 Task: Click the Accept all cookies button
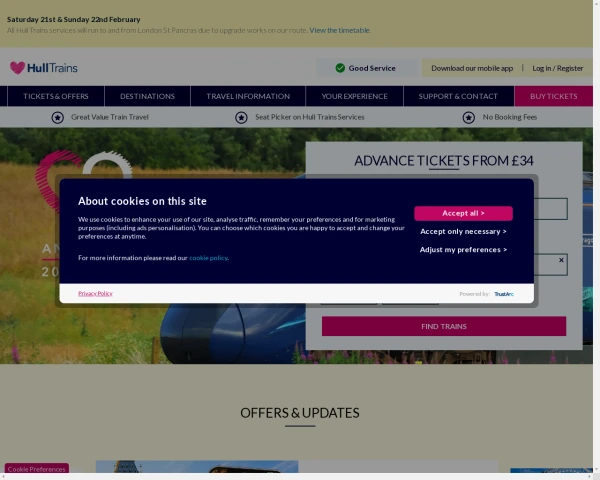pos(463,213)
